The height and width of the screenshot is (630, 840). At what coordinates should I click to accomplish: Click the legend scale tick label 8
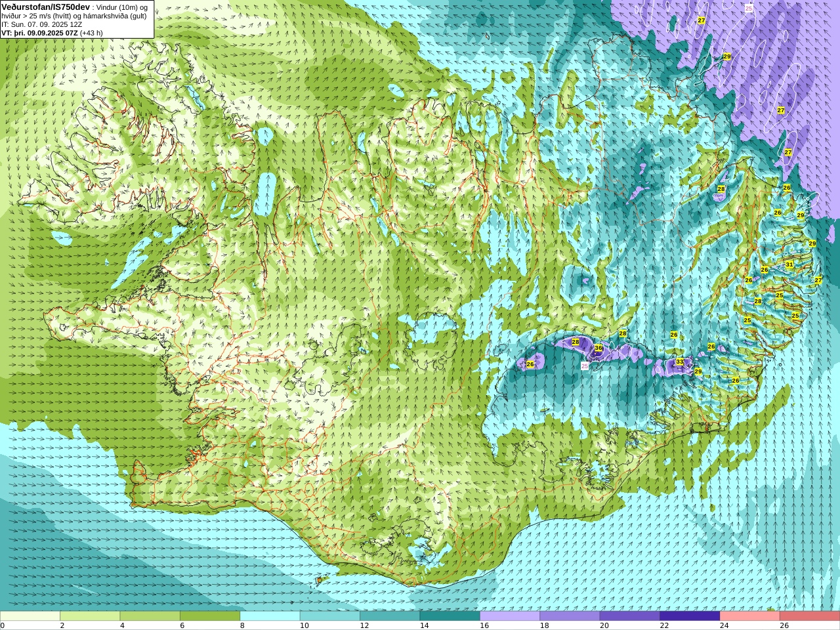click(242, 625)
